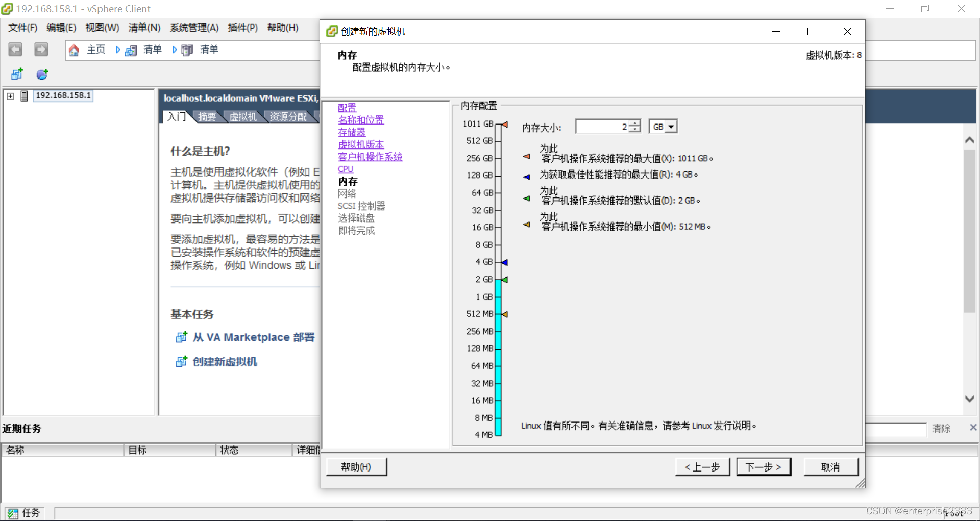The width and height of the screenshot is (980, 521).
Task: Click red legend arrow for recommended maximum 1011 GB
Action: pos(527,156)
